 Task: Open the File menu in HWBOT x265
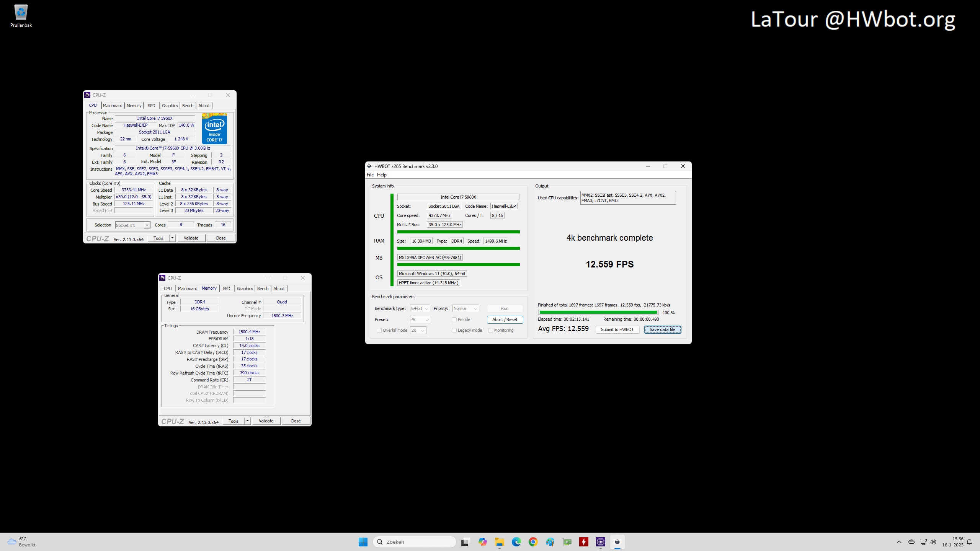pyautogui.click(x=370, y=175)
